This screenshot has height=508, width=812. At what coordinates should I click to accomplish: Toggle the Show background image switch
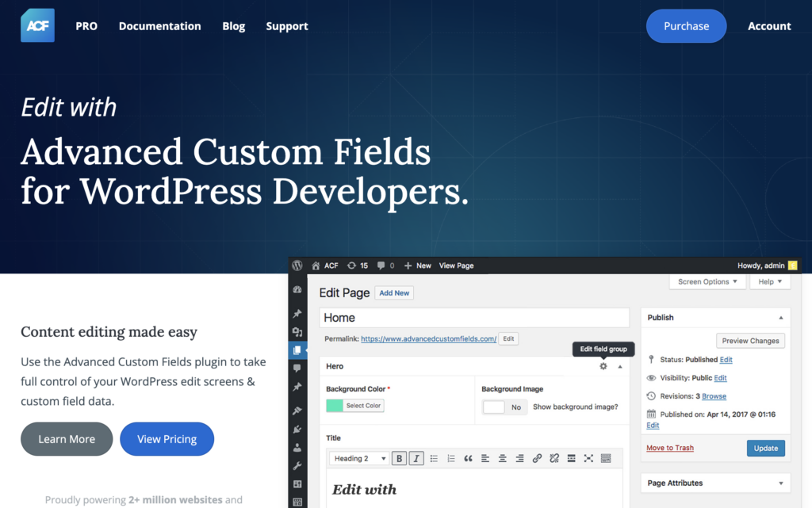pos(504,407)
